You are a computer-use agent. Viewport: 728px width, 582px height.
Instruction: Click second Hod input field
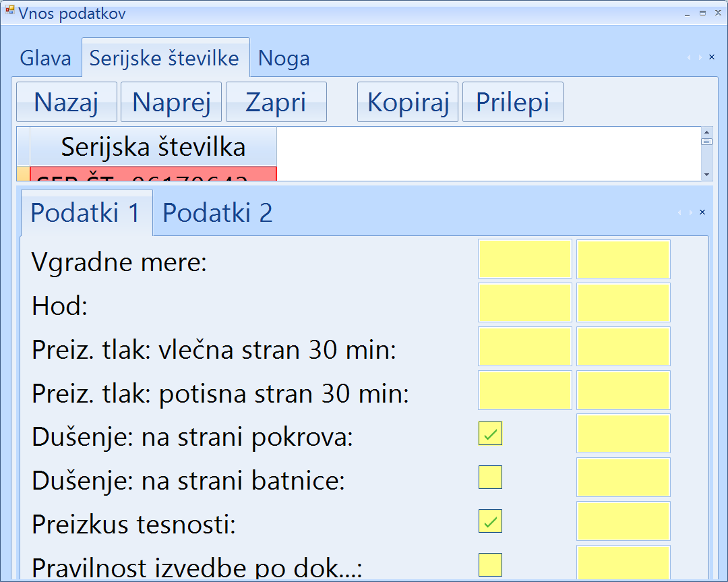click(x=623, y=303)
